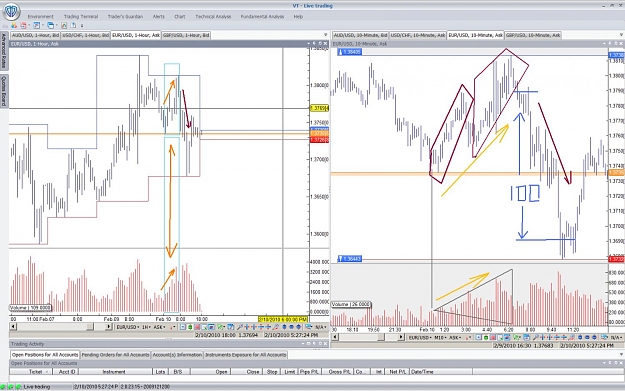Select the GBP/USD, 10-Minute, Ask tab

pos(533,35)
